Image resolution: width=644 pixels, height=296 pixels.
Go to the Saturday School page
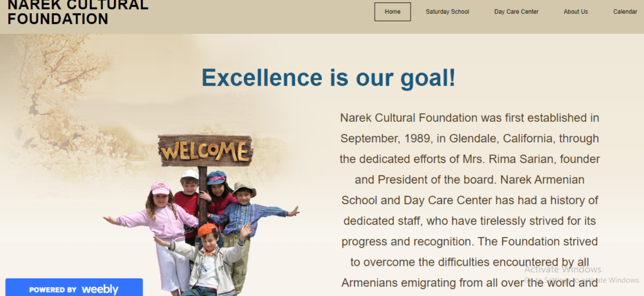(447, 12)
